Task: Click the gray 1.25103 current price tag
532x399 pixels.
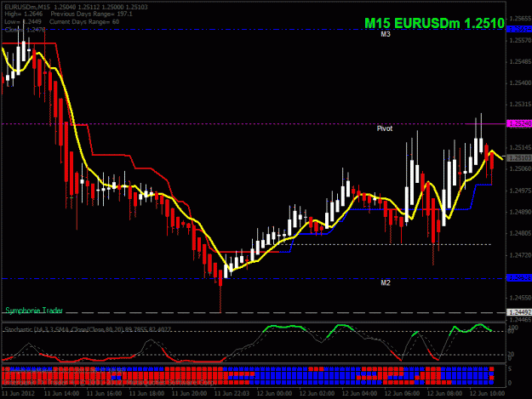Action: pos(519,158)
